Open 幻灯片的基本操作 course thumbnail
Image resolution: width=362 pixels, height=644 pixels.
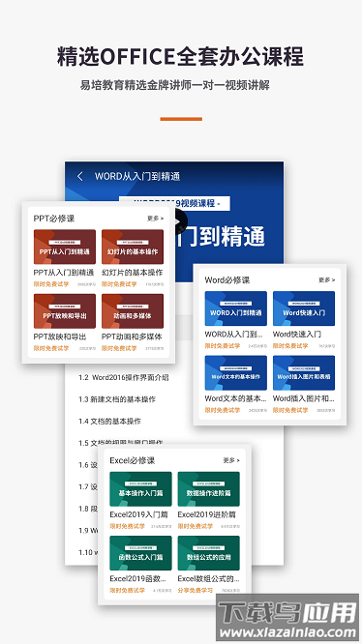133,247
